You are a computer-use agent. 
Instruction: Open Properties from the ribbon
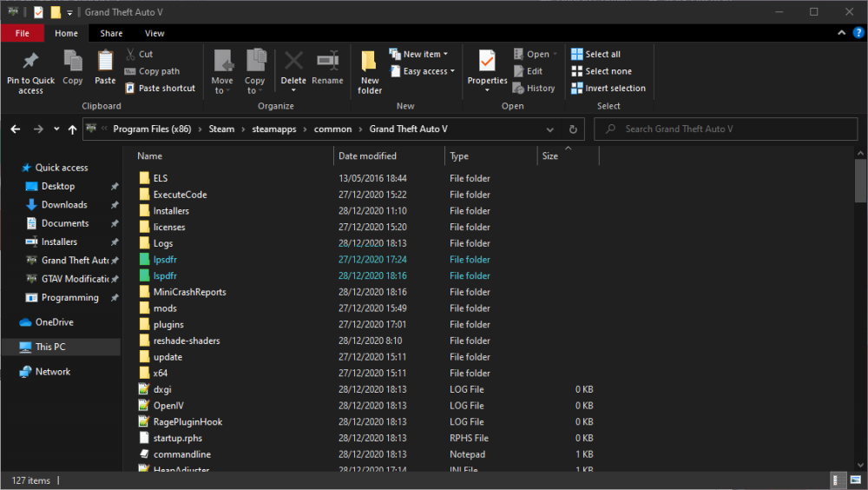pos(487,64)
